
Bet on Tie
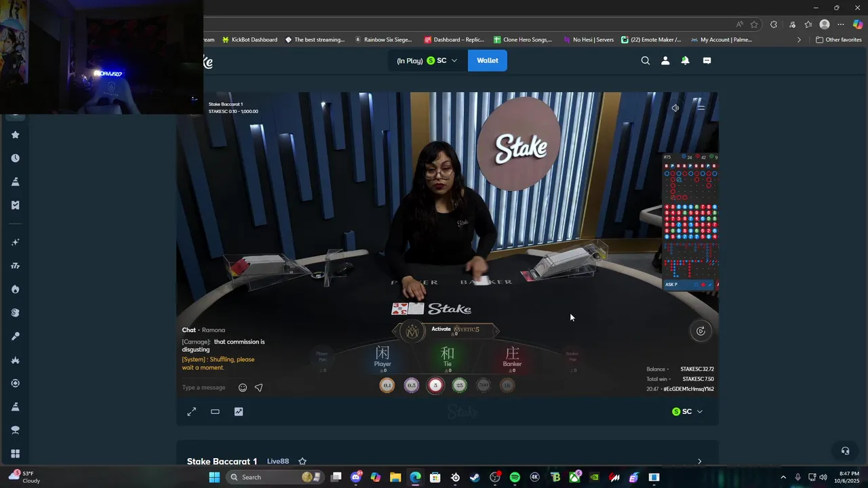[x=448, y=358]
